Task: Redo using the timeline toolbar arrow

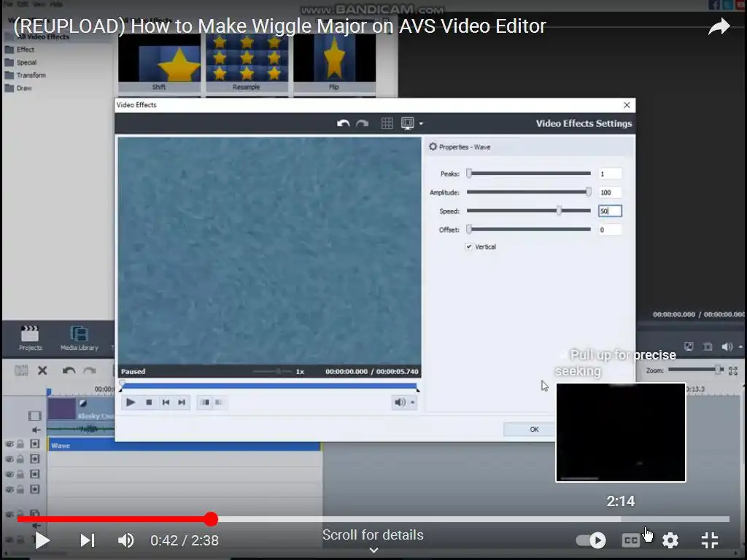Action: pos(90,370)
